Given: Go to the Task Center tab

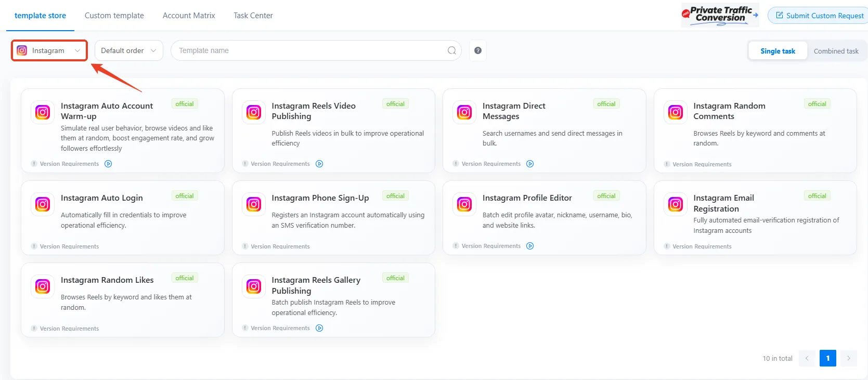Looking at the screenshot, I should [x=253, y=16].
